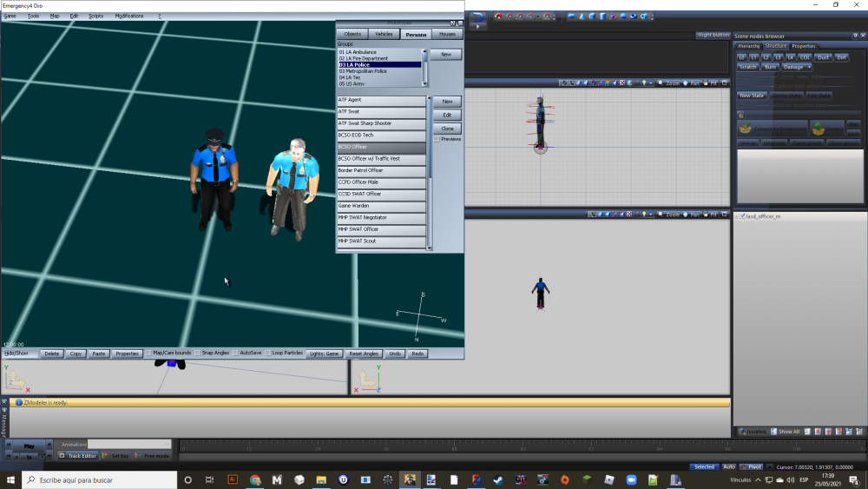Show hidden system tray icons chevron
Screen dimensions: 868x489
(758, 479)
